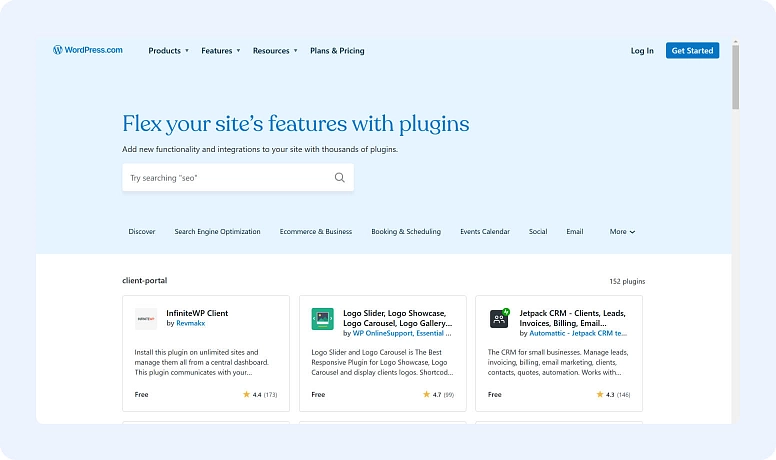
Task: Click the Logo Slider description text
Action: (x=382, y=362)
